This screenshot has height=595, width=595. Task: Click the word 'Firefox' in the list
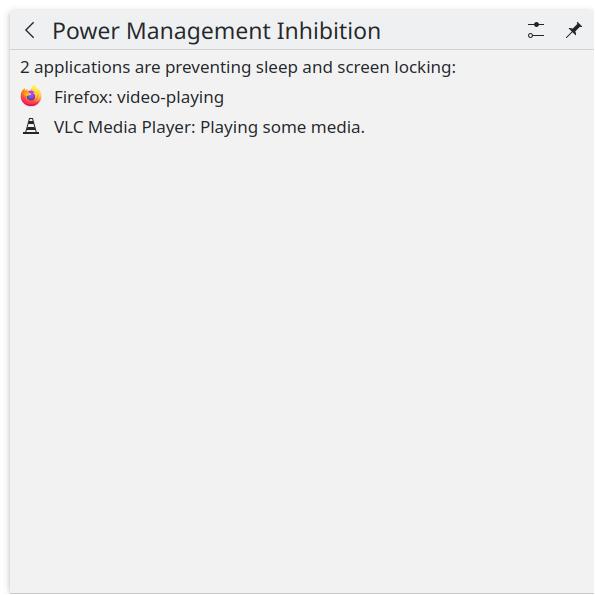coord(81,97)
